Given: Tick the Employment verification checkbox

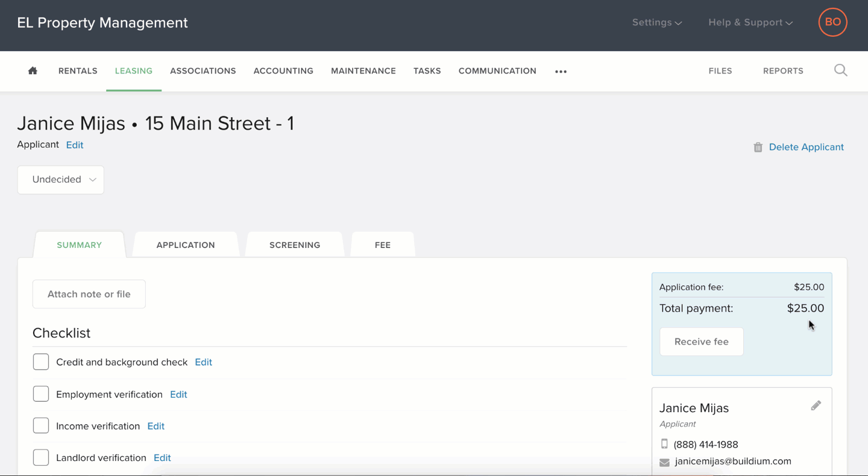Looking at the screenshot, I should coord(41,394).
